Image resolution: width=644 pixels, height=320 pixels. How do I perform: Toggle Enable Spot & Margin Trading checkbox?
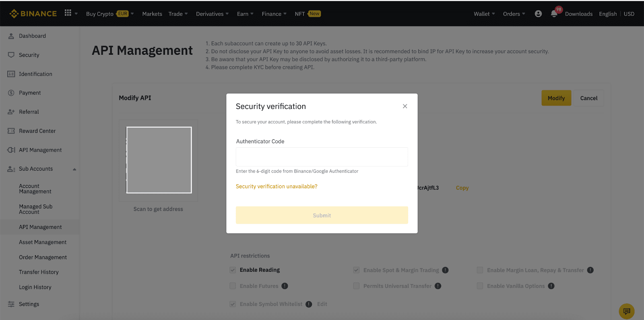[356, 270]
